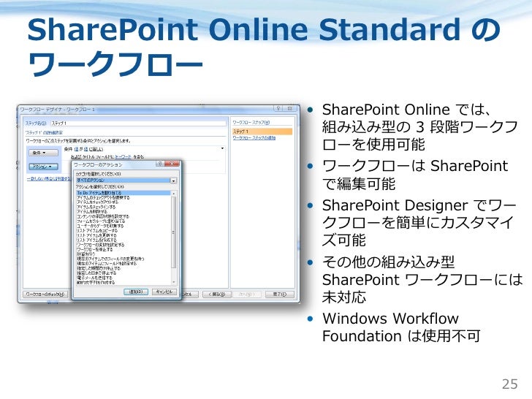
Task: Click the 完了 button
Action: coord(280,294)
